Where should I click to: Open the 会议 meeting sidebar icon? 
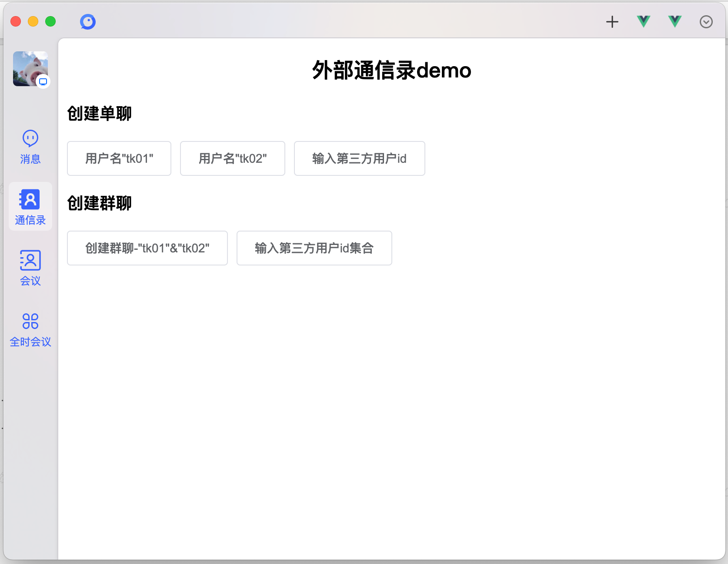tap(30, 268)
